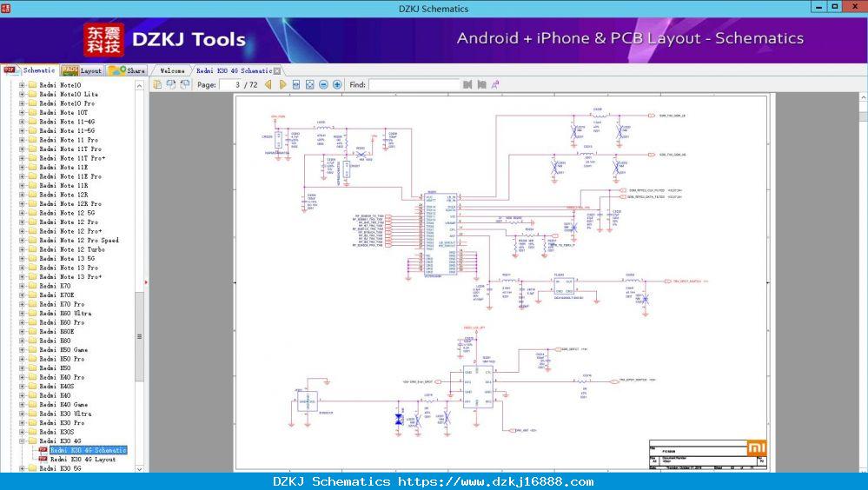Expand the Redmi K30 Ultra node
Screen dimensions: 868x490
(22, 414)
